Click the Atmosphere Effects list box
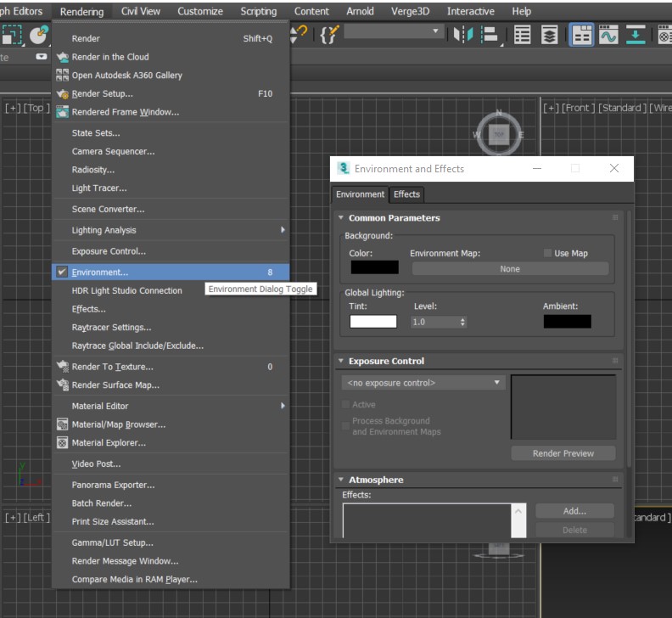The image size is (672, 618). 427,520
